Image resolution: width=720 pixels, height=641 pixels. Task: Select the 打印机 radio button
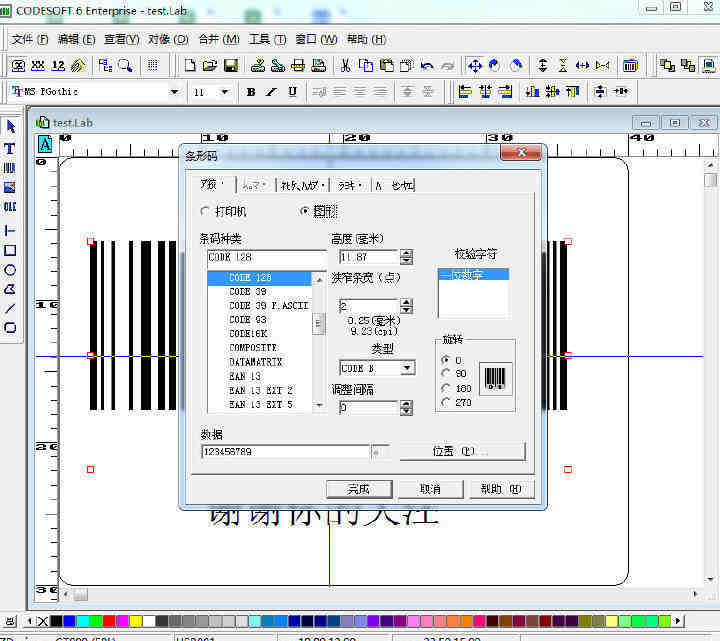[x=205, y=211]
